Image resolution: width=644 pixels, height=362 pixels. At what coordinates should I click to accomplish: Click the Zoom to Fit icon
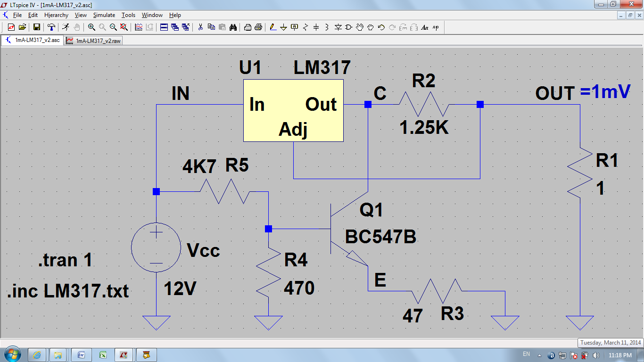pos(124,27)
